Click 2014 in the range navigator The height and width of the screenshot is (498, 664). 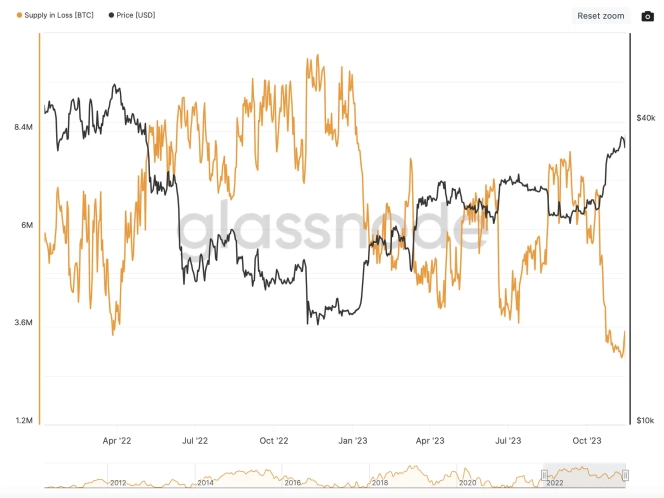(205, 482)
